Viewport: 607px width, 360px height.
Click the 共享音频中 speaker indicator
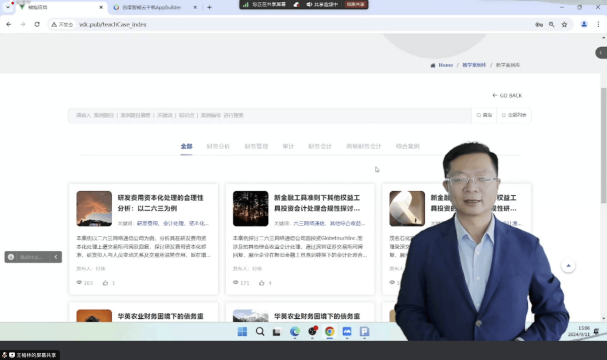point(322,5)
